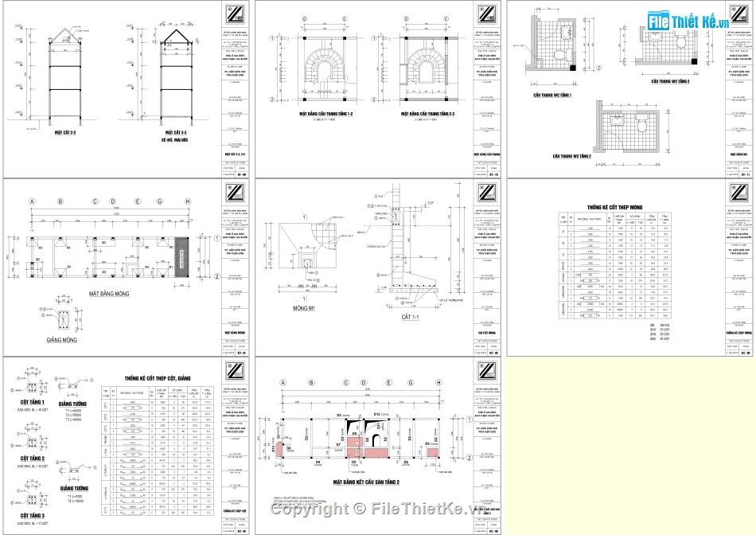This screenshot has width=756, height=535.
Task: Select the GIẰNG MÓNG beam cross-section detail
Action: [62, 314]
